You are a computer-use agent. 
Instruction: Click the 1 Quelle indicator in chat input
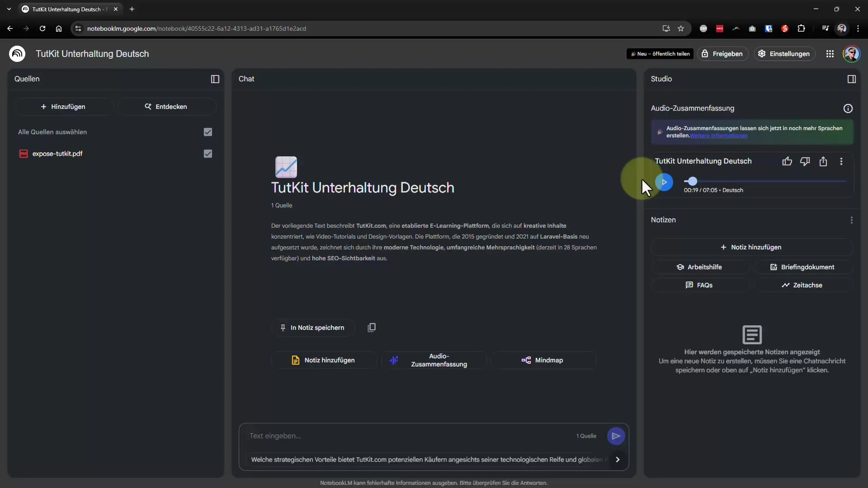586,436
